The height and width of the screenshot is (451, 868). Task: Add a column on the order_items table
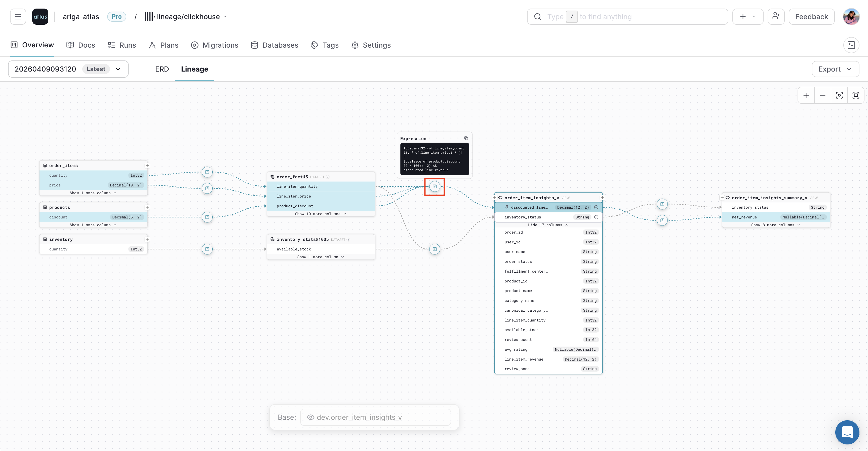[147, 165]
